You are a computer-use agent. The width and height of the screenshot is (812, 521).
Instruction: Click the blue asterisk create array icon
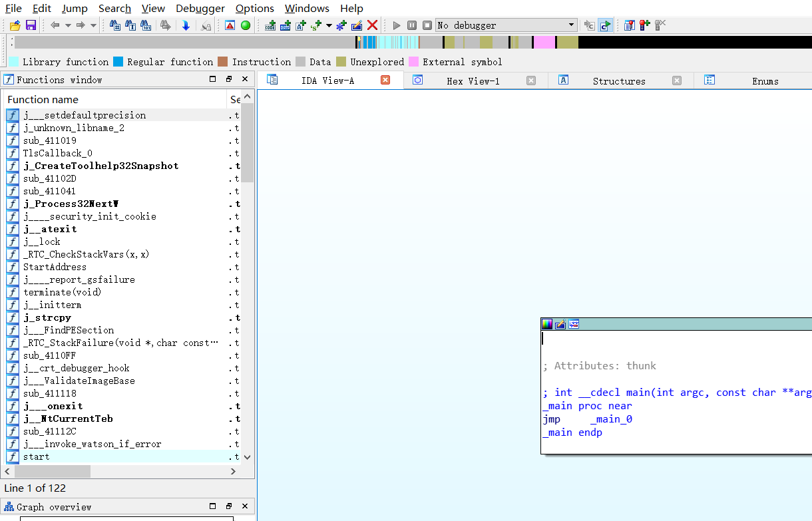(x=341, y=25)
